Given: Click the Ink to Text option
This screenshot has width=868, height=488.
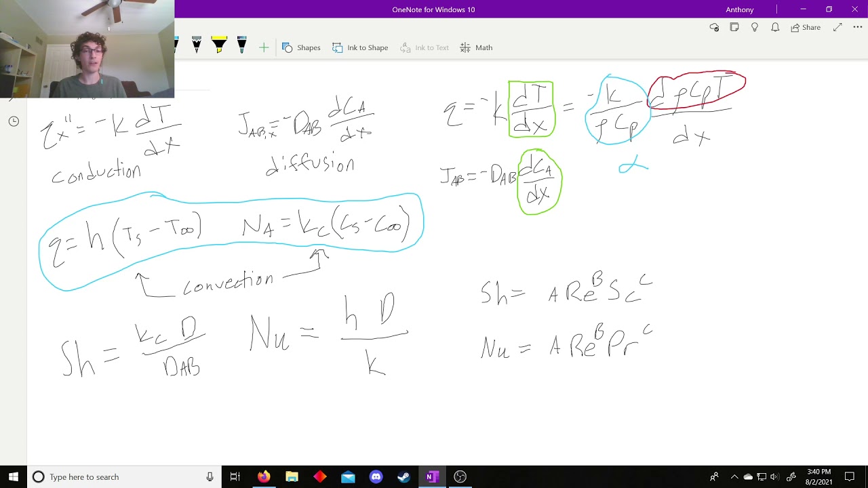Looking at the screenshot, I should pyautogui.click(x=425, y=47).
